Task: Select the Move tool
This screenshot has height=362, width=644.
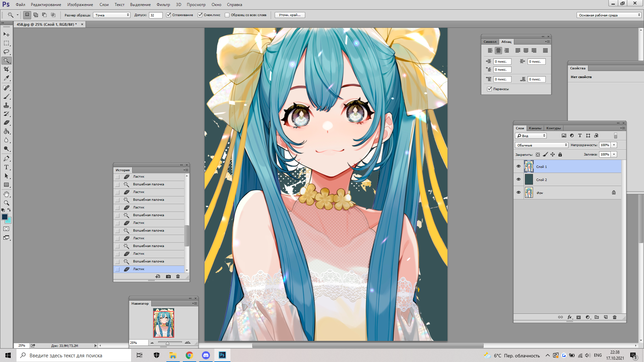Action: tap(6, 35)
